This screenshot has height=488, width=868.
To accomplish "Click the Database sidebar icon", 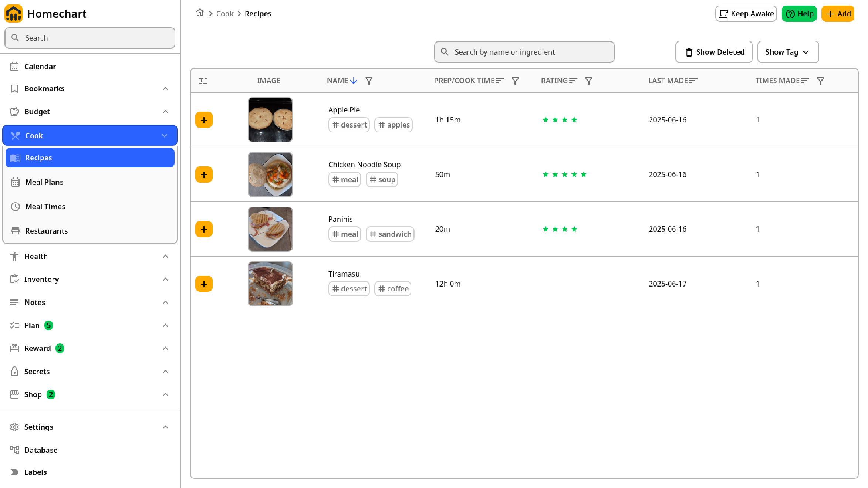I will tap(14, 450).
